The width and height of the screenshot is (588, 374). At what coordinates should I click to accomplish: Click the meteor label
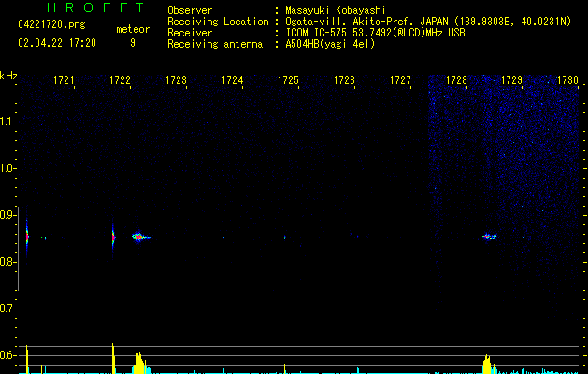pyautogui.click(x=133, y=29)
